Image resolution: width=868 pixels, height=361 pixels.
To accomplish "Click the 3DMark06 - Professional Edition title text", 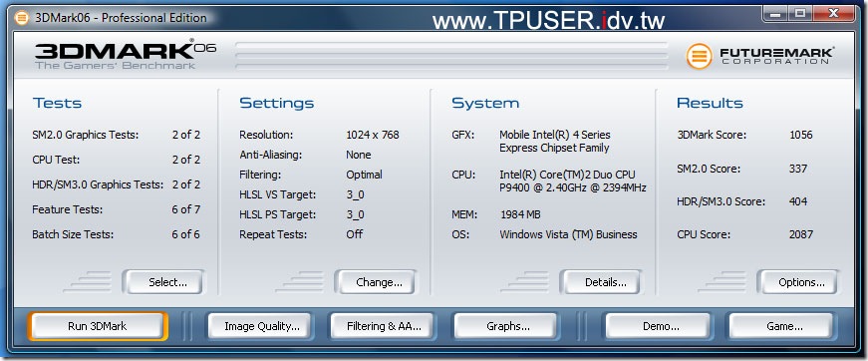I will pyautogui.click(x=121, y=18).
